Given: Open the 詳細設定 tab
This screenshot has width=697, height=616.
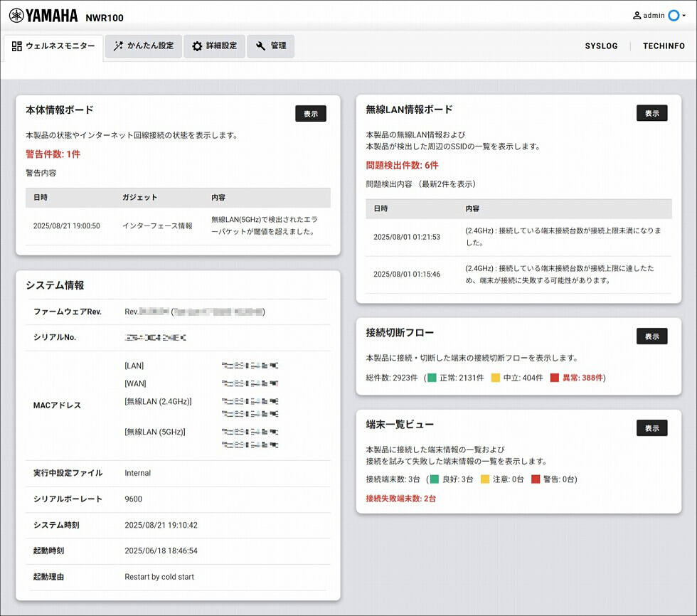Looking at the screenshot, I should (214, 46).
